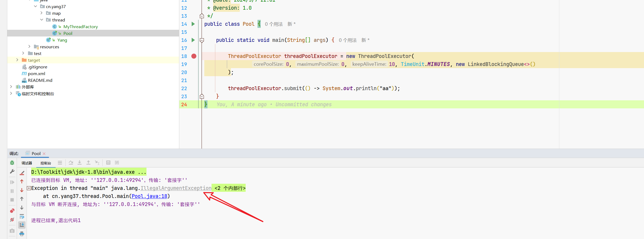Click the red up arrow in console sidebar
Image resolution: width=644 pixels, height=239 pixels.
coord(22,182)
